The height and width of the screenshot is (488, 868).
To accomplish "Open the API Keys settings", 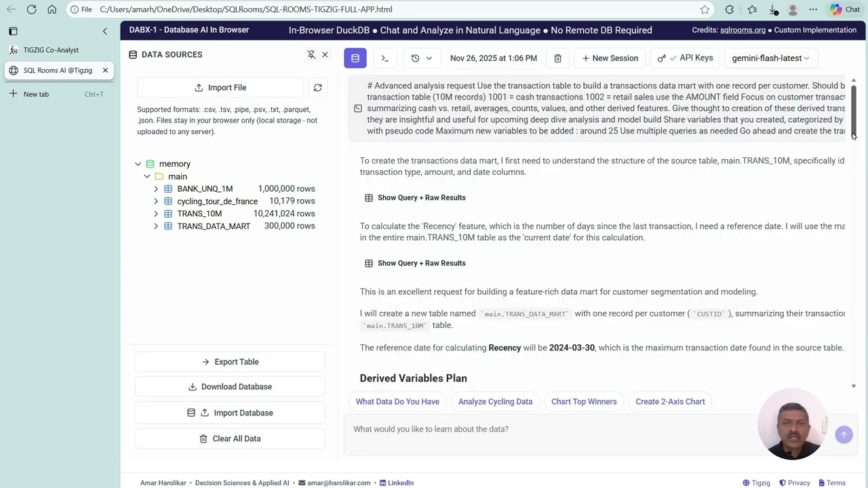I will pyautogui.click(x=685, y=58).
